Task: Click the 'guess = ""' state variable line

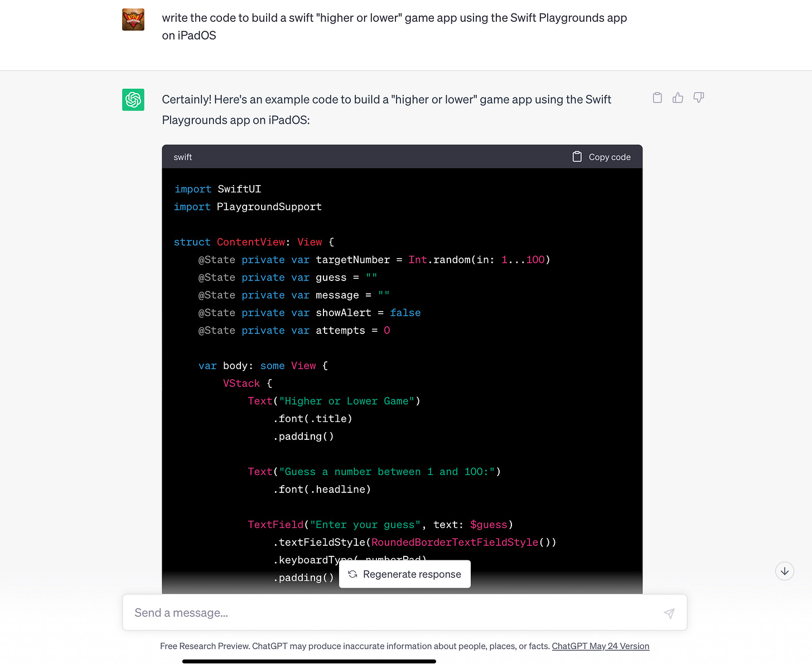Action: 288,278
